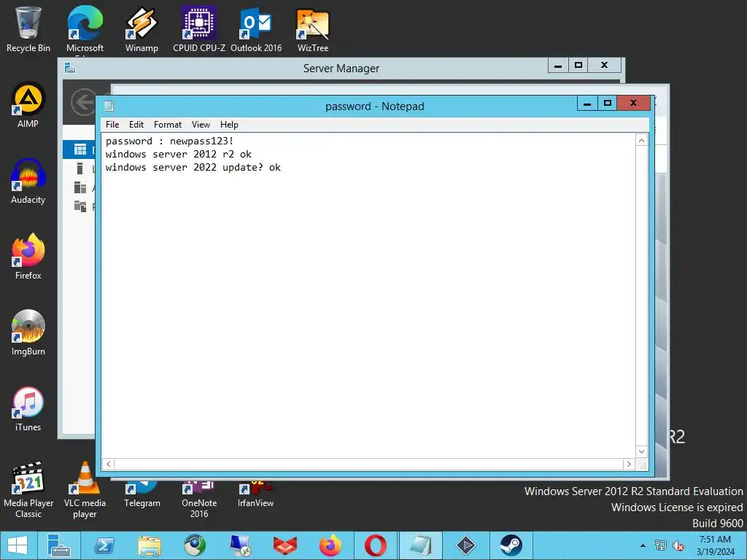Open the AIMP desktop shortcut
Screen dimensions: 747x560
pos(28,105)
